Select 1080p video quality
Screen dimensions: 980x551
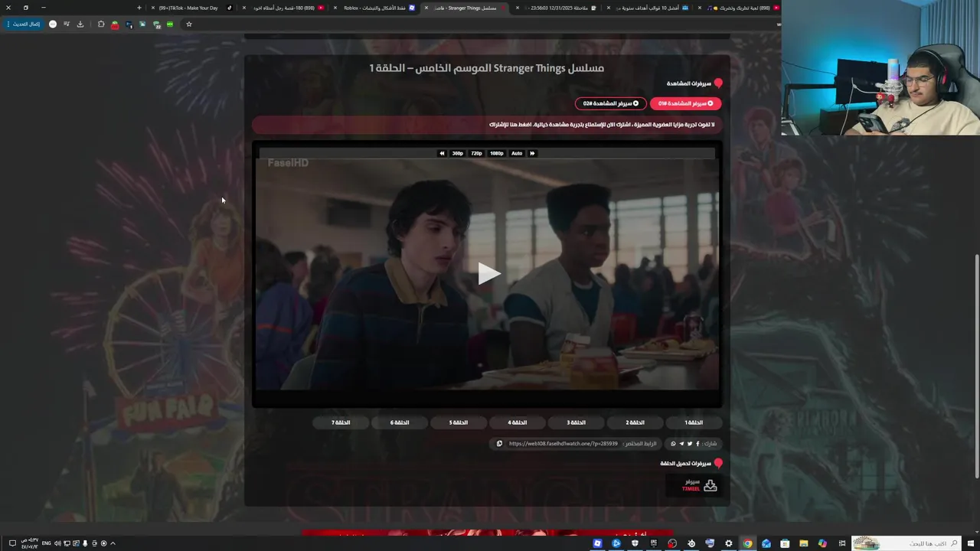(497, 153)
